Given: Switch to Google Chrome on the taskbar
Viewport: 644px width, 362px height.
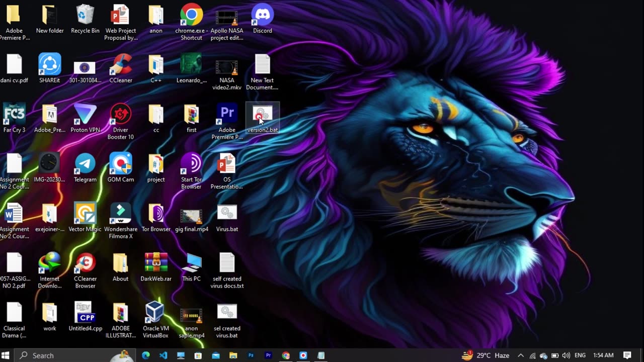Looking at the screenshot, I should coord(286,355).
